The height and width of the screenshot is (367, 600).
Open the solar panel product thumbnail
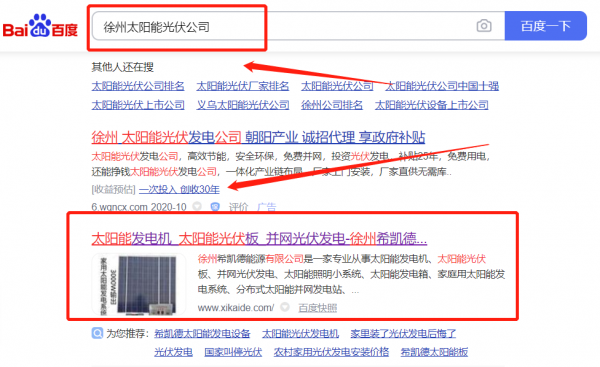[x=139, y=285]
